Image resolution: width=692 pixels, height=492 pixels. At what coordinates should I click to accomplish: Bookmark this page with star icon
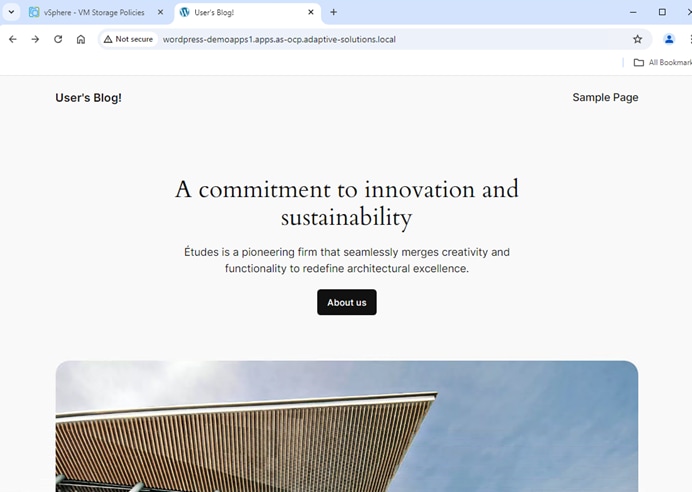tap(638, 39)
